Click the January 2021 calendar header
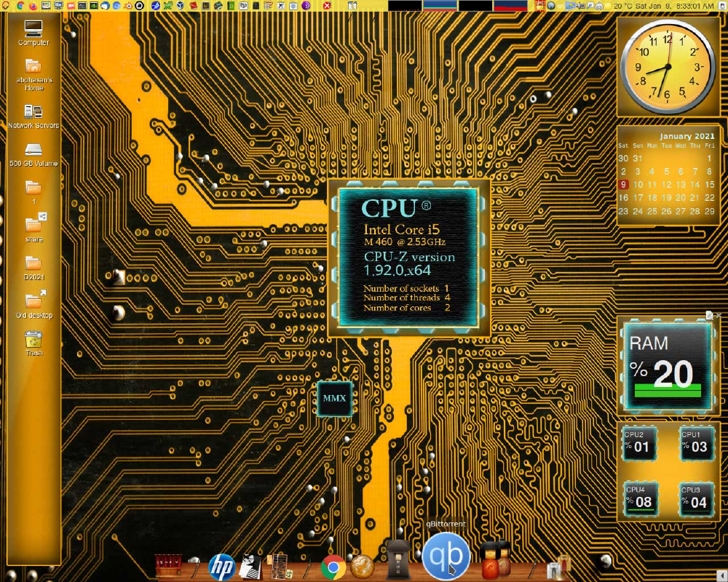Image resolution: width=728 pixels, height=582 pixels. [687, 136]
